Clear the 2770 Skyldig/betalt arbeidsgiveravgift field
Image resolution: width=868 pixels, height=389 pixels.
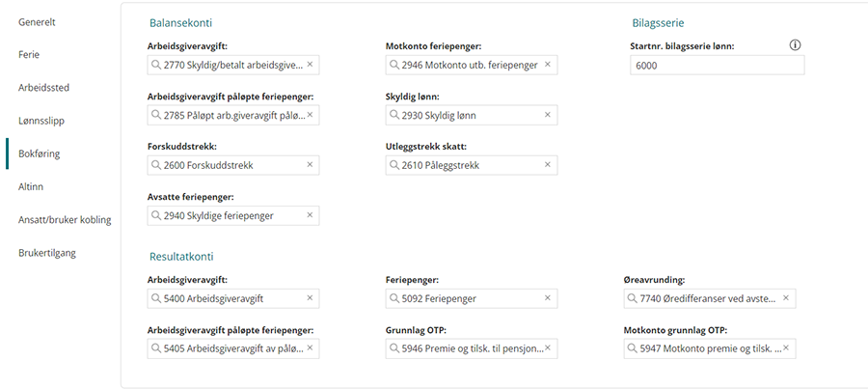(310, 65)
